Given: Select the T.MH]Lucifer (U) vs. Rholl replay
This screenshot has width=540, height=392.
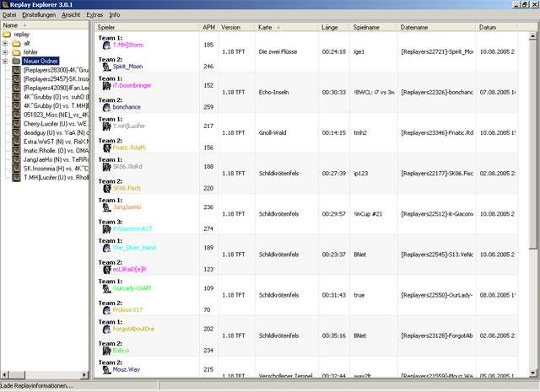Looking at the screenshot, I should [x=56, y=178].
